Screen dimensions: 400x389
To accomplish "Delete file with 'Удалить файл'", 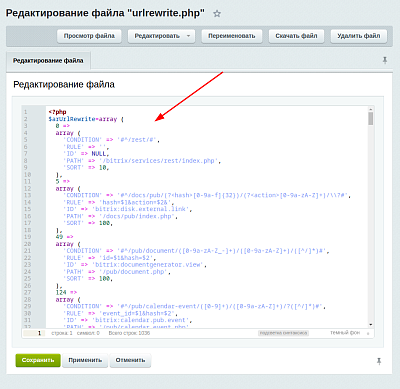I will (359, 36).
